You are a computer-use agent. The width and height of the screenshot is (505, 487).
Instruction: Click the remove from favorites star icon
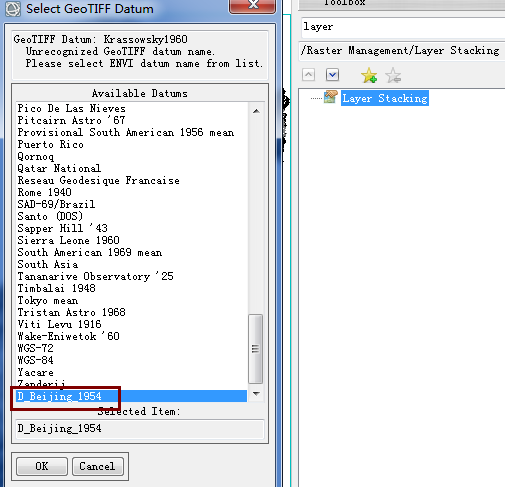393,75
